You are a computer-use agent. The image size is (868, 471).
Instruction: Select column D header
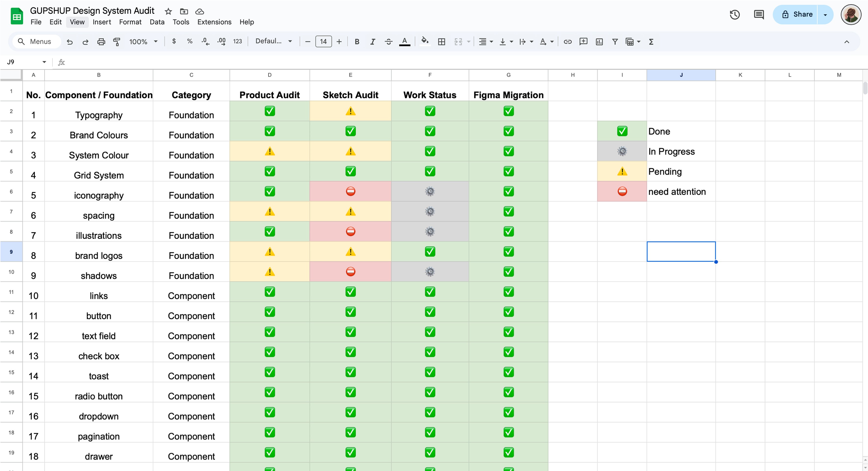coord(270,75)
